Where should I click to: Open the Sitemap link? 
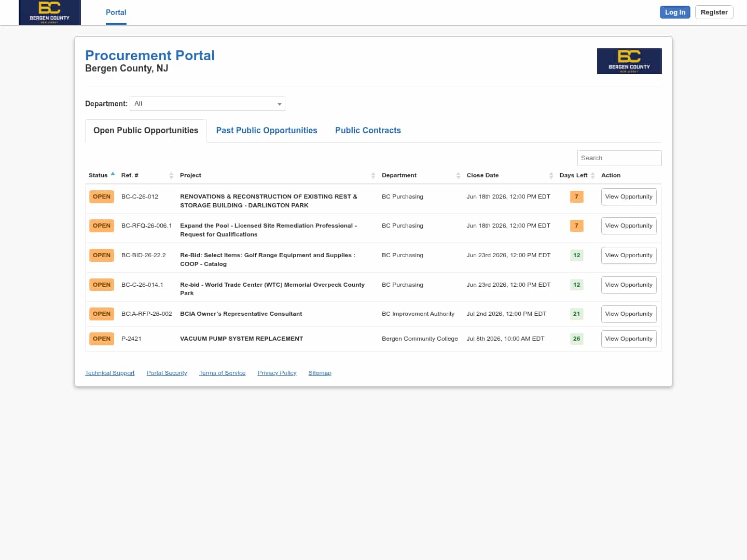click(x=320, y=373)
